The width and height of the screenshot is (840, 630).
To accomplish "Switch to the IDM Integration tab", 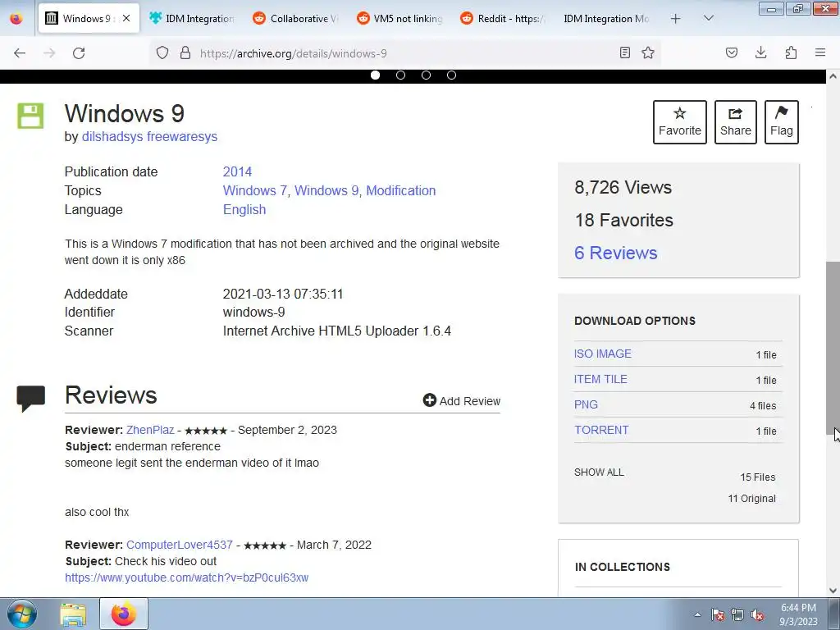I will (x=192, y=18).
